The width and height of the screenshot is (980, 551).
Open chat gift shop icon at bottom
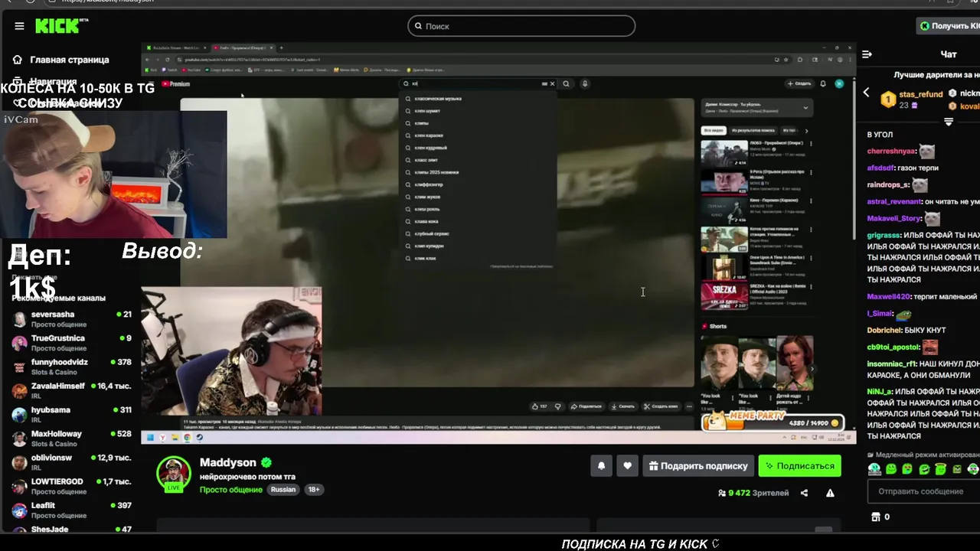[x=876, y=517]
